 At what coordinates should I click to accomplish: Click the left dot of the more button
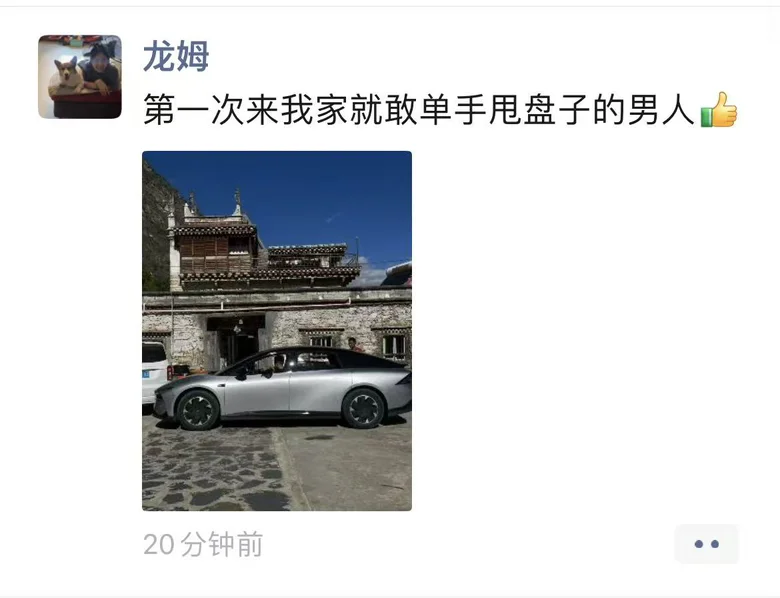click(x=698, y=544)
